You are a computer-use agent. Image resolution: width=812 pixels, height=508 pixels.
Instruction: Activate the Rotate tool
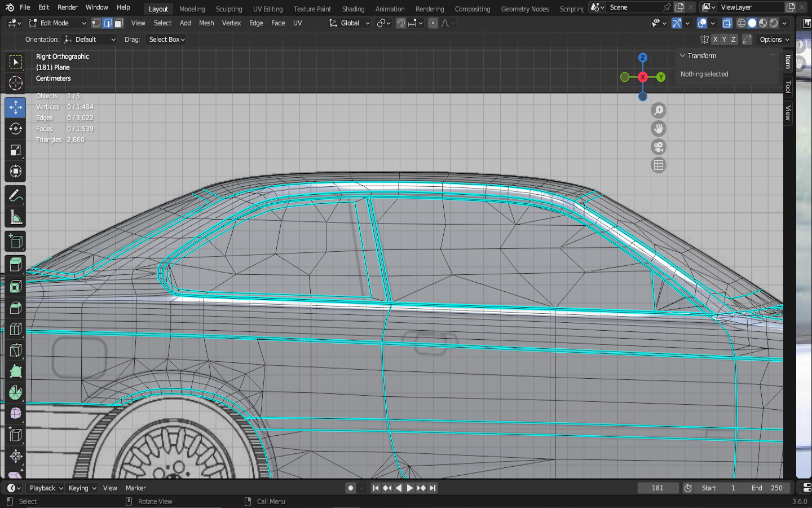15,129
